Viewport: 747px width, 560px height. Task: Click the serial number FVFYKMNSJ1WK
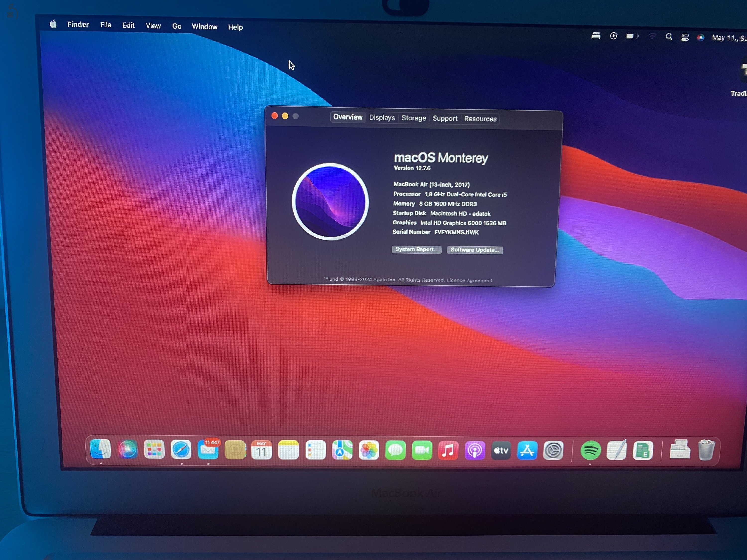(x=457, y=232)
